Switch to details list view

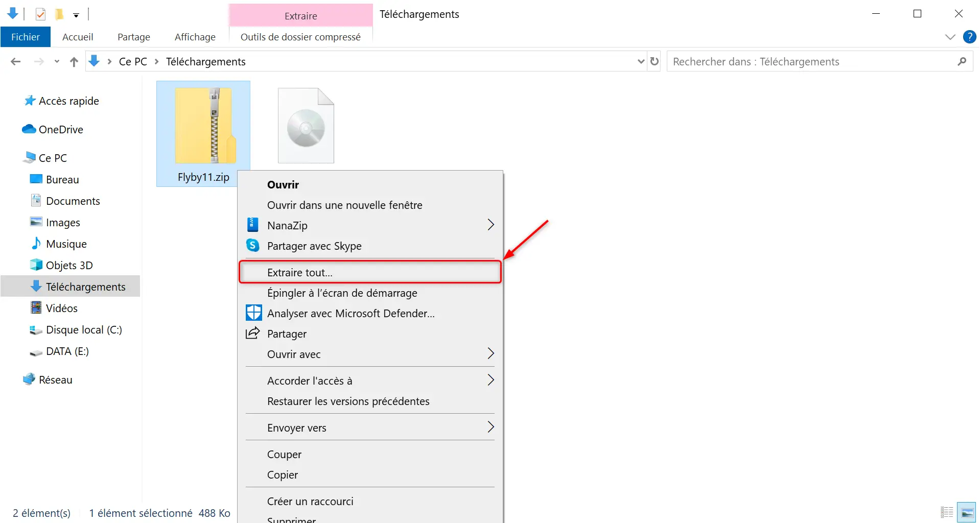point(947,512)
